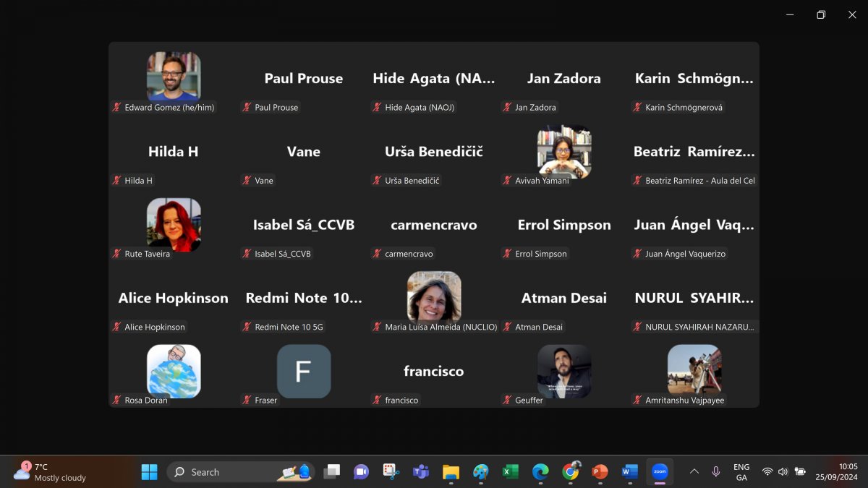Viewport: 868px width, 488px height.
Task: Toggle Task View on taskbar
Action: [332, 472]
